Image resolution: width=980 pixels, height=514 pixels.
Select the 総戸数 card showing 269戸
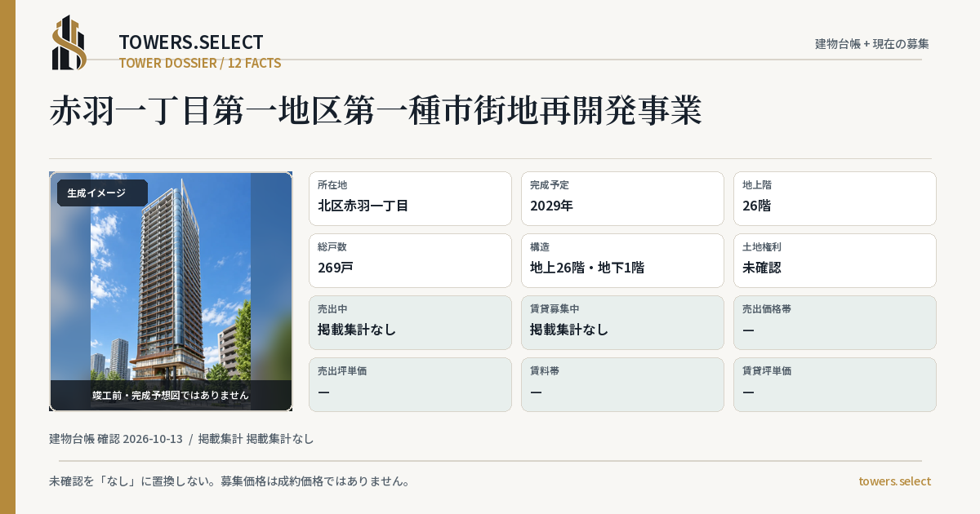coord(410,260)
